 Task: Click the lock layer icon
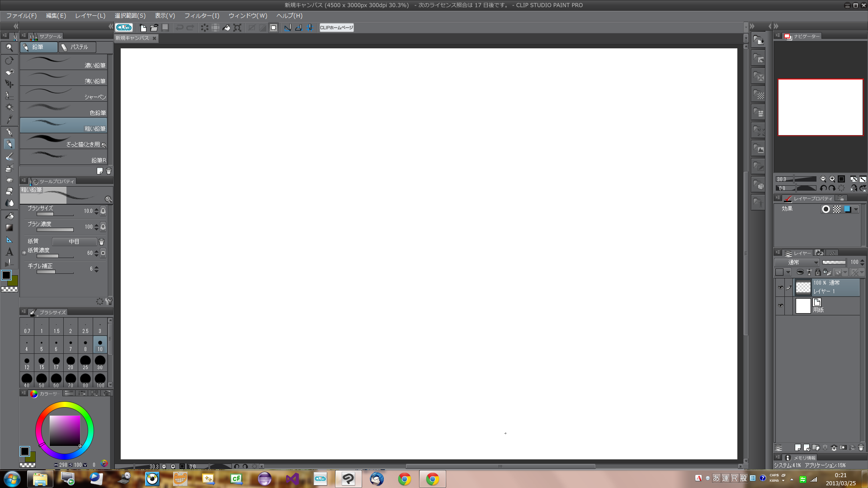coord(818,272)
